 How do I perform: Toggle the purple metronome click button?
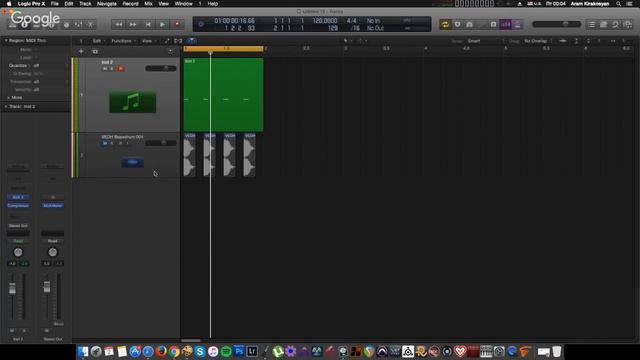tap(517, 24)
